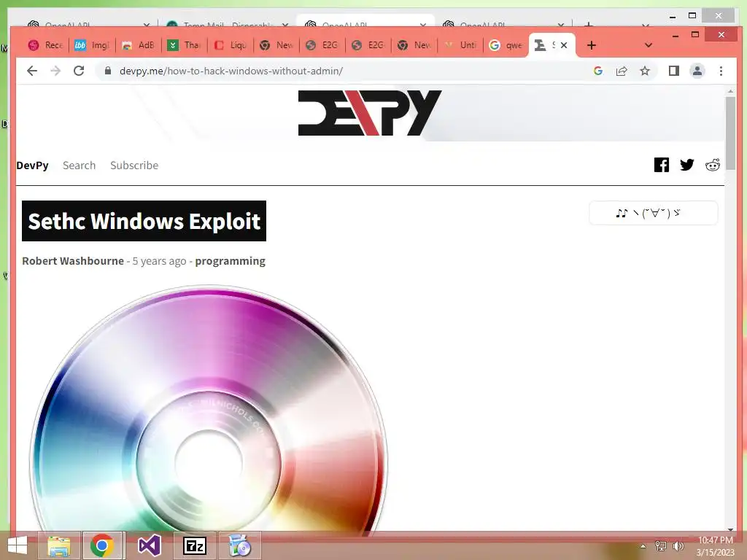
Task: Switch to the second 'New' tab
Action: tap(414, 45)
